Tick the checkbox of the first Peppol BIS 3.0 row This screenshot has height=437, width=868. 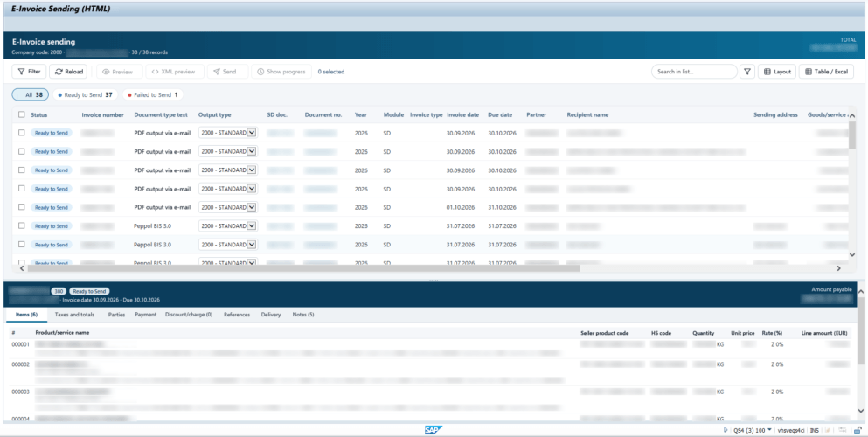click(22, 225)
